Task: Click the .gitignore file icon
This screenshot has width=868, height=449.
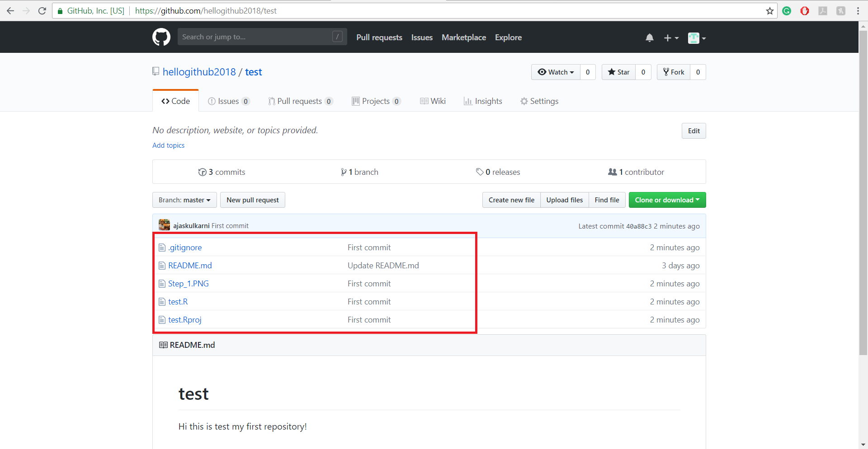Action: point(162,248)
